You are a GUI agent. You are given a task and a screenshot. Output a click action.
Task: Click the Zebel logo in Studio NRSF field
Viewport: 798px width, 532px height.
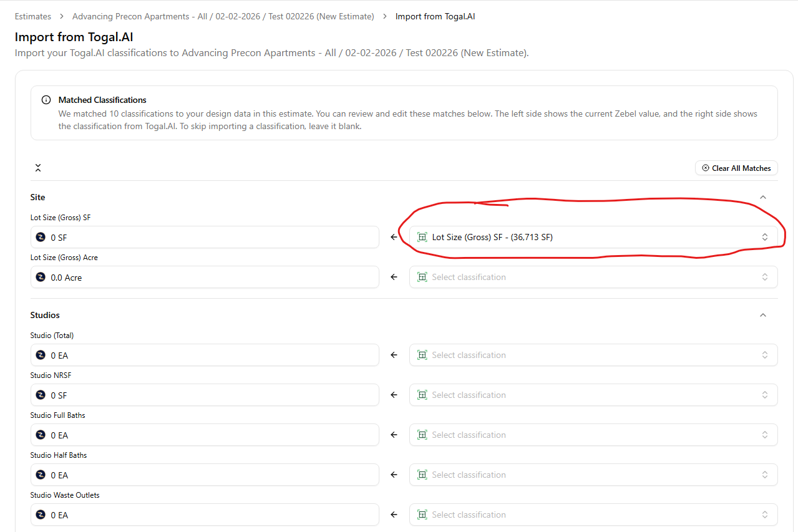[41, 395]
